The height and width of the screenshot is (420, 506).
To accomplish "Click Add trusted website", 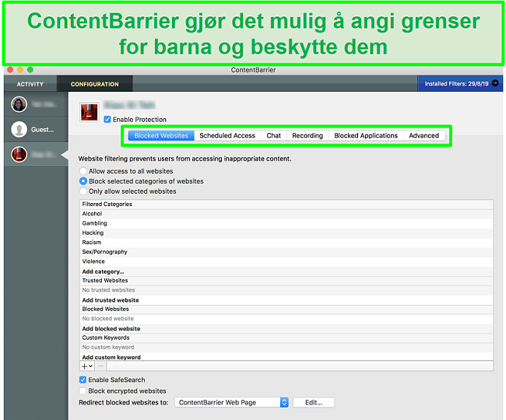I will [111, 300].
